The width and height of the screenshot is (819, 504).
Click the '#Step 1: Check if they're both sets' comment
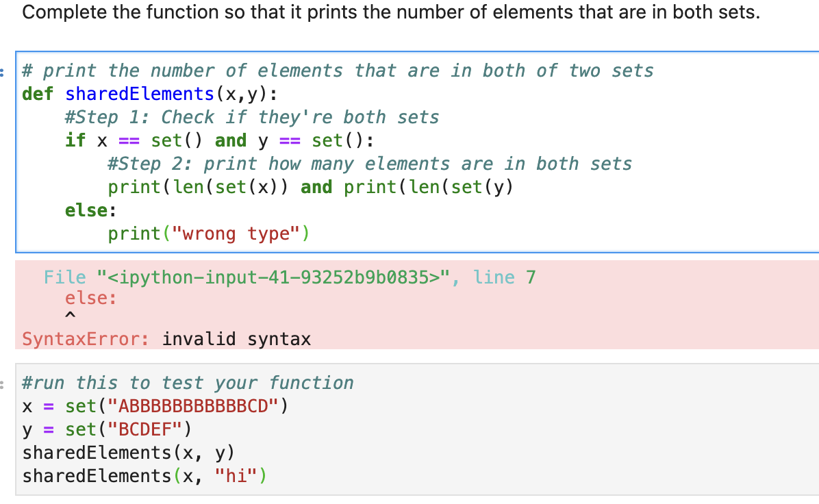point(252,117)
